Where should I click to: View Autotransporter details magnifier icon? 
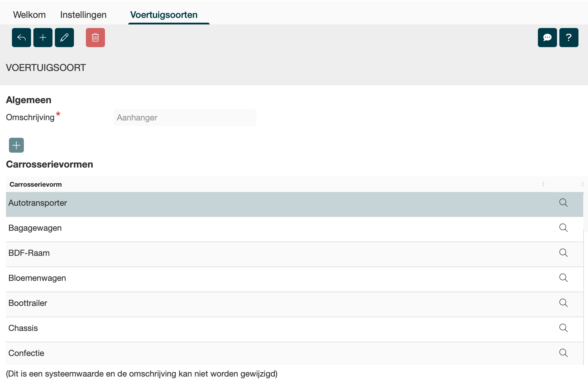(x=563, y=203)
